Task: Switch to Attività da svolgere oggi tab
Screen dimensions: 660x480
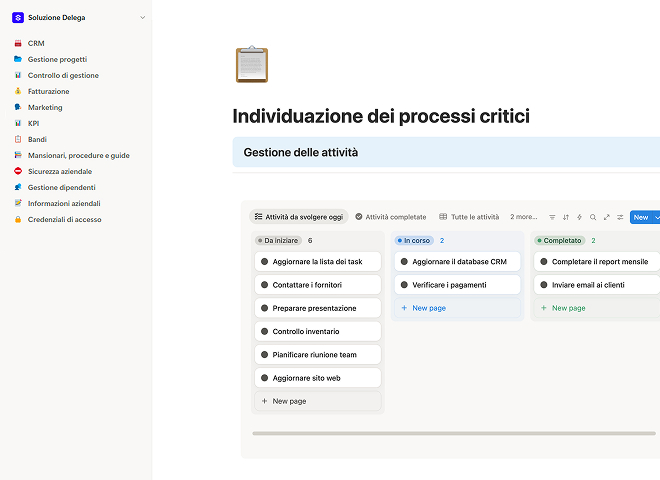Action: [x=299, y=217]
